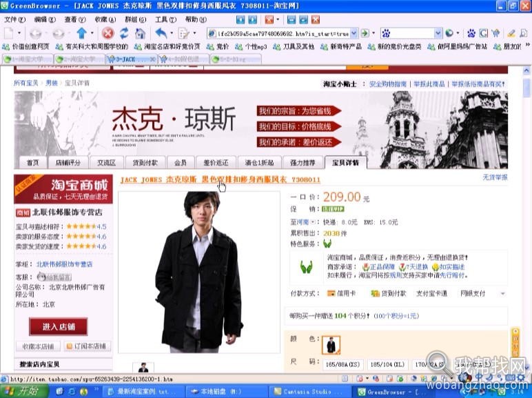Go back with the Back arrow button
This screenshot has height=398, width=532.
click(35, 33)
